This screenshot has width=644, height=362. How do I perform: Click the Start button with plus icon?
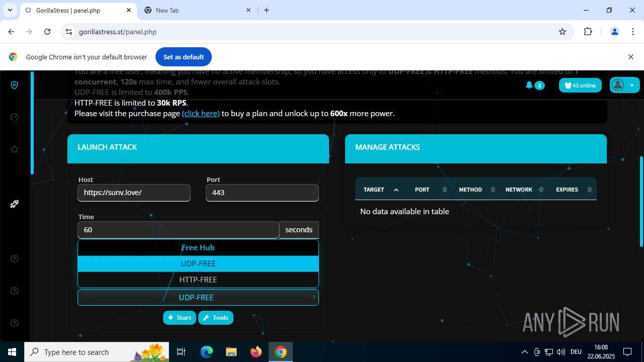180,318
